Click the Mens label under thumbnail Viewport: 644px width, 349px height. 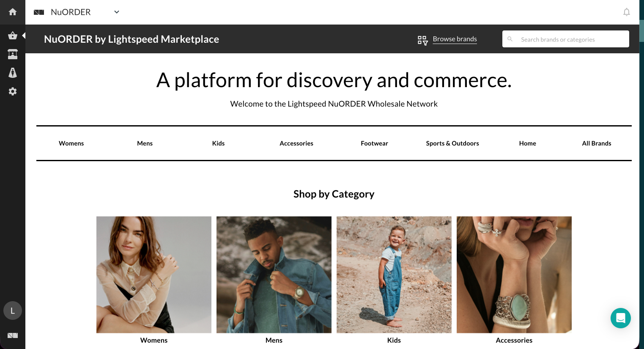click(274, 340)
